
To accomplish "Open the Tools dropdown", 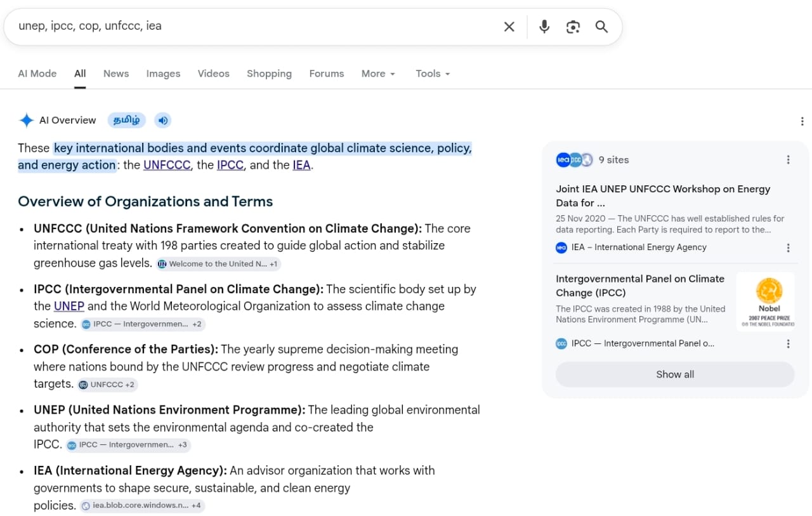I will [433, 74].
